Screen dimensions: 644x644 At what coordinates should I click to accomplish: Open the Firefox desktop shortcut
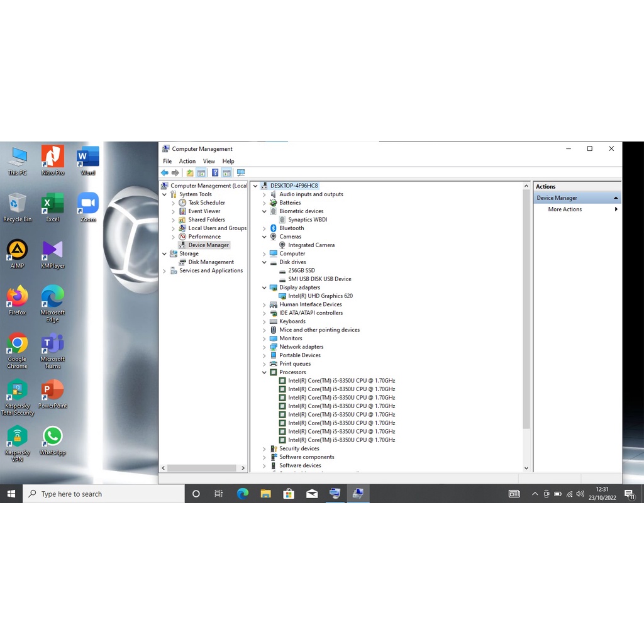point(17,301)
